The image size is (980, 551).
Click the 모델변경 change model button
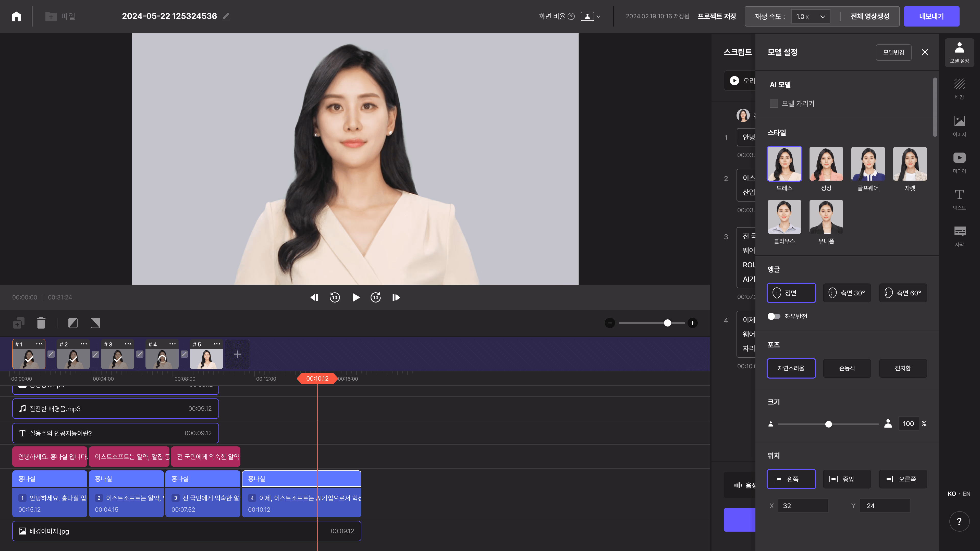[893, 53]
